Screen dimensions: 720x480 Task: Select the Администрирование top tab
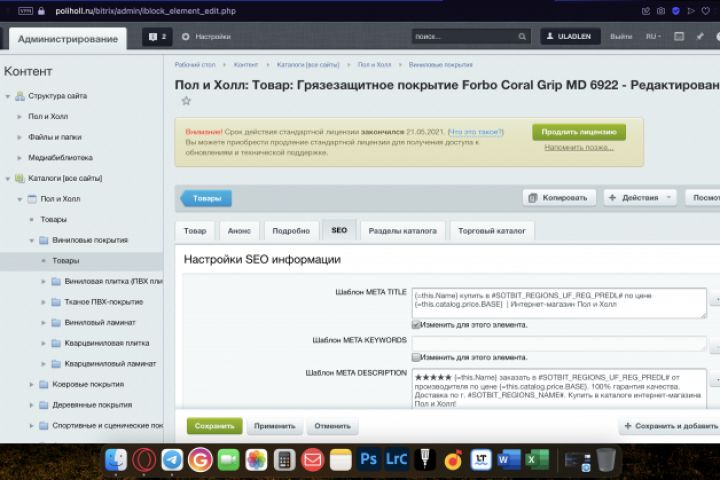(68, 39)
